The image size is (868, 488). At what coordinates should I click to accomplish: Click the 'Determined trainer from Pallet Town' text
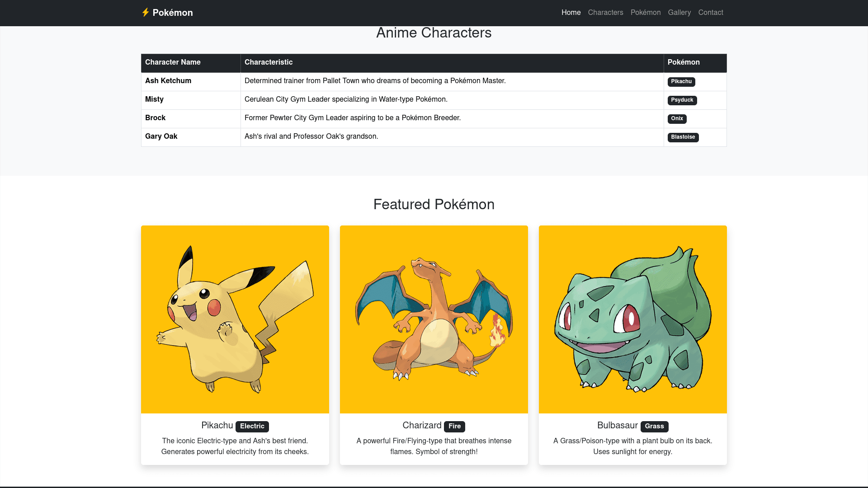click(x=375, y=81)
